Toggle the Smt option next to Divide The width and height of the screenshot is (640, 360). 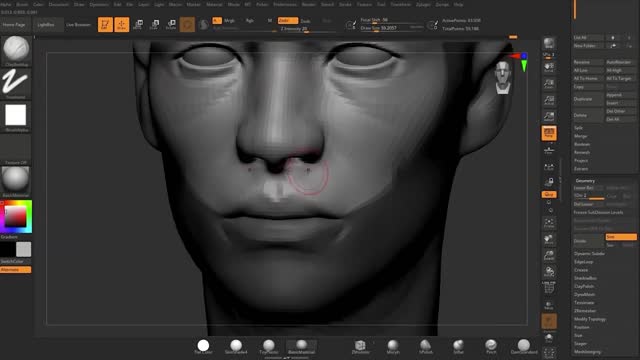(x=621, y=237)
